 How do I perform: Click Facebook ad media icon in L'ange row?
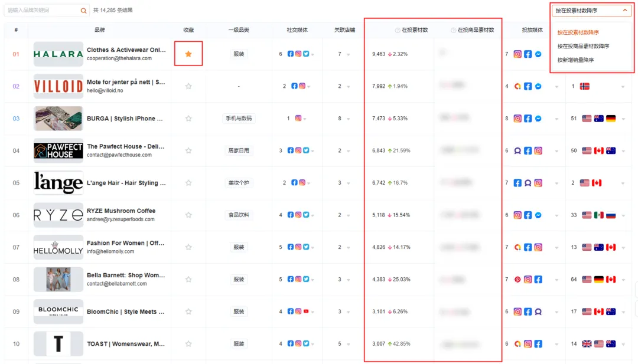(x=517, y=183)
